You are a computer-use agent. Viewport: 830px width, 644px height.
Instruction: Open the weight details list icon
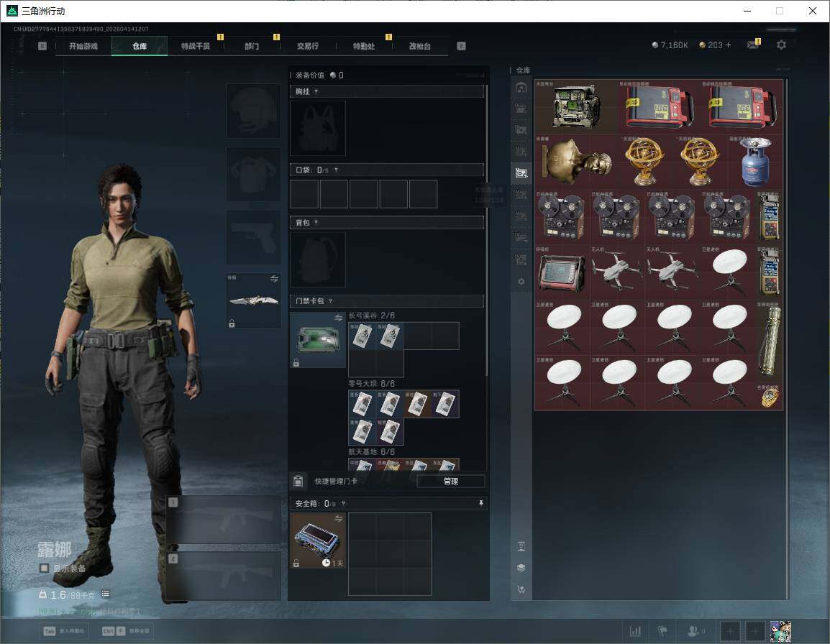(x=105, y=594)
